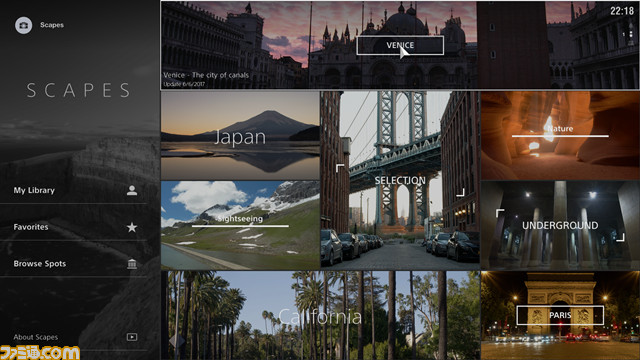Click the Venice city of canals caption
The width and height of the screenshot is (640, 360).
click(206, 75)
